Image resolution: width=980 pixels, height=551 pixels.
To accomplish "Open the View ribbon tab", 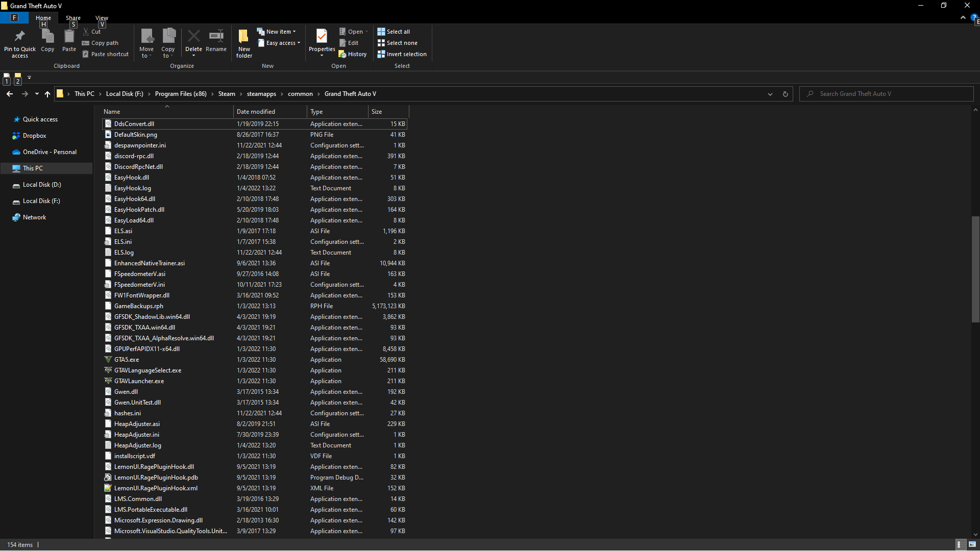I will tap(102, 18).
